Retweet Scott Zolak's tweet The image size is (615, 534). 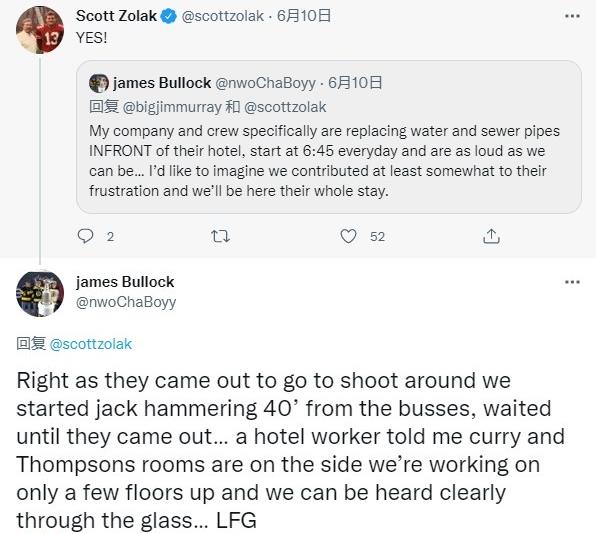pos(222,237)
